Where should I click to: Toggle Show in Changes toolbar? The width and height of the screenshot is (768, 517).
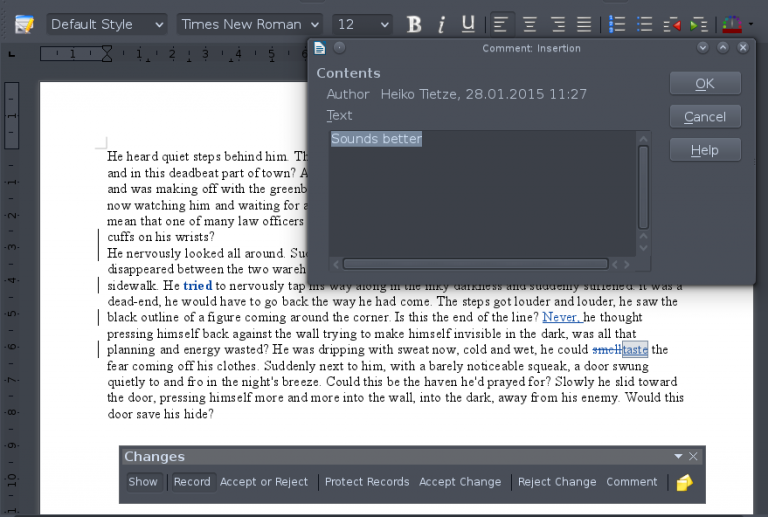(143, 481)
